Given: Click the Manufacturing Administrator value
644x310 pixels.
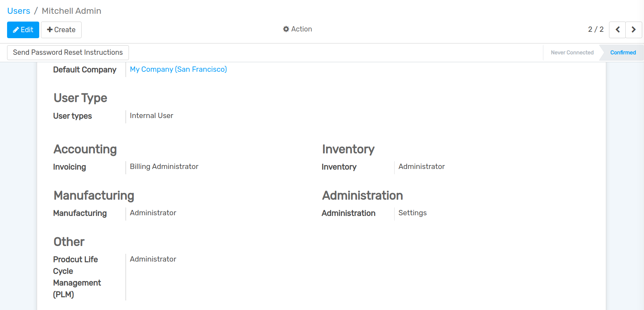Looking at the screenshot, I should pos(153,213).
